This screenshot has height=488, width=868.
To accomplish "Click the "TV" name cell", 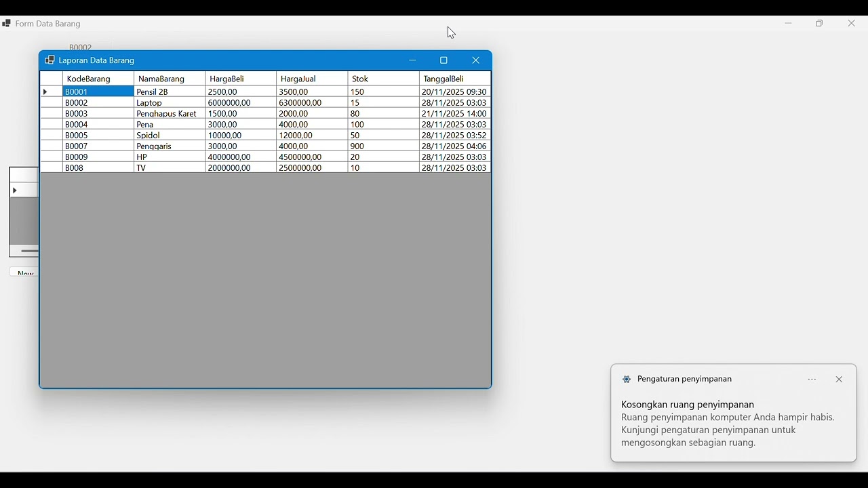I will coord(170,167).
